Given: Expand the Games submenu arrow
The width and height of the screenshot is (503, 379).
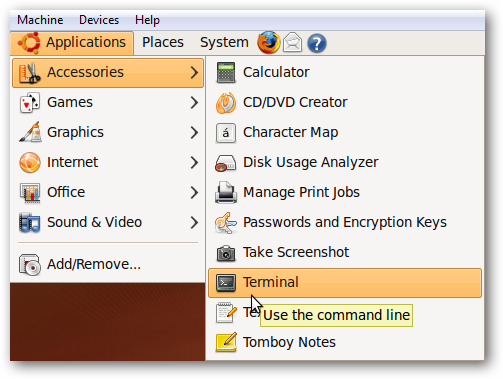Looking at the screenshot, I should pyautogui.click(x=194, y=102).
